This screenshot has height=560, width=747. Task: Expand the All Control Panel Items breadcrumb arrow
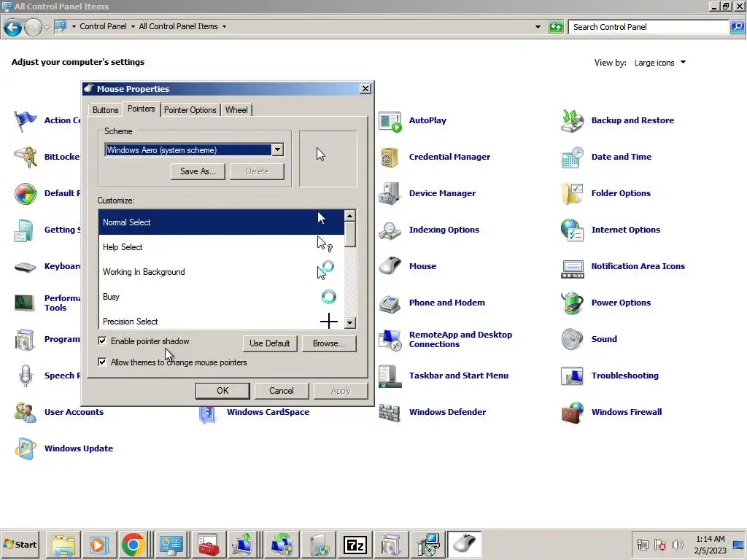pyautogui.click(x=224, y=27)
